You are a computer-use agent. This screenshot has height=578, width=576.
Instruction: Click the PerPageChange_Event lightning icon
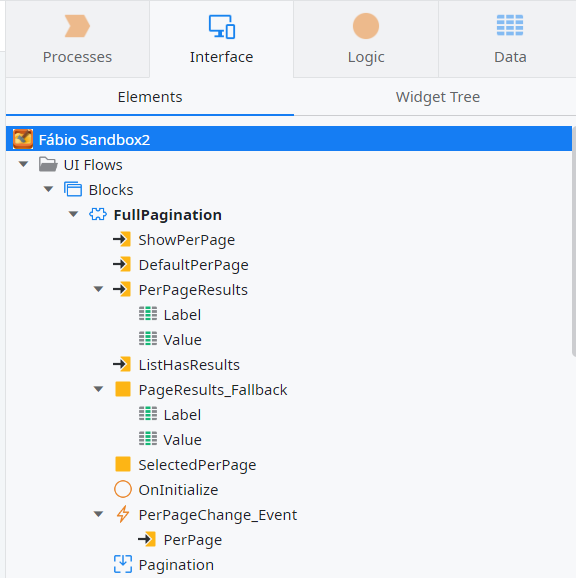(x=123, y=514)
